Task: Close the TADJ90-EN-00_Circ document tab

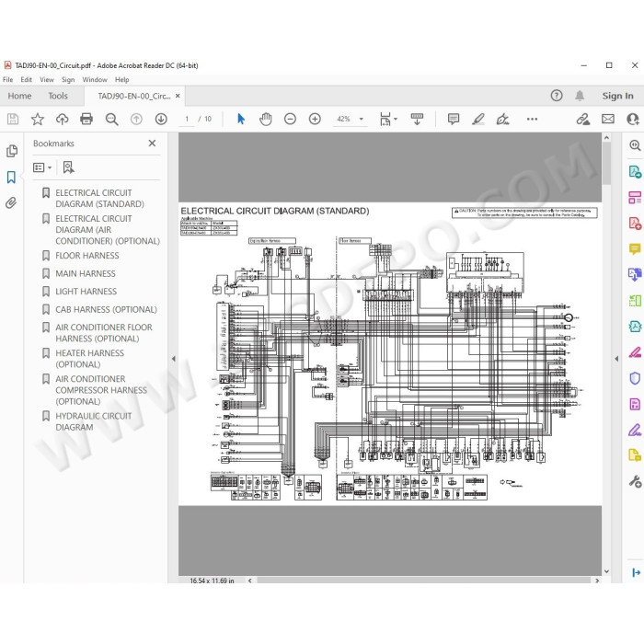Action: (178, 96)
